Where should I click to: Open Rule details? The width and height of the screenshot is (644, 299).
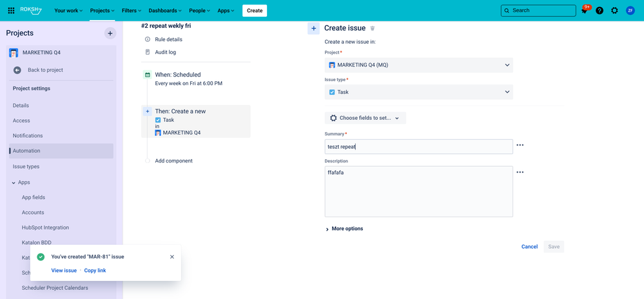click(x=168, y=39)
